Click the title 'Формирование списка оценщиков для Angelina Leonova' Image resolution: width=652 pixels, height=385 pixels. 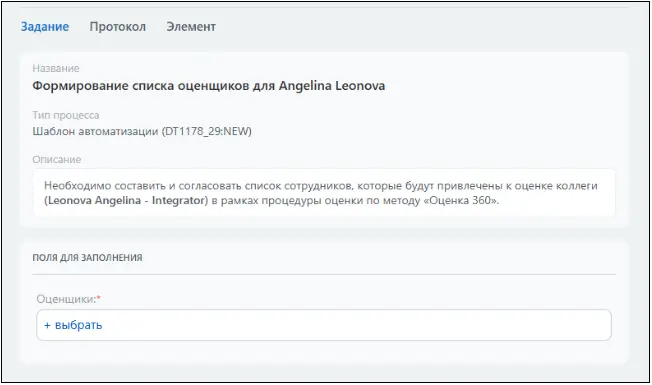click(x=209, y=86)
